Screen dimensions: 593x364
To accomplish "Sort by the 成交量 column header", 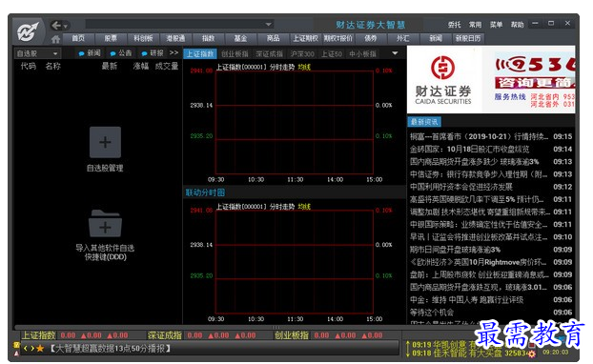I will click(167, 66).
